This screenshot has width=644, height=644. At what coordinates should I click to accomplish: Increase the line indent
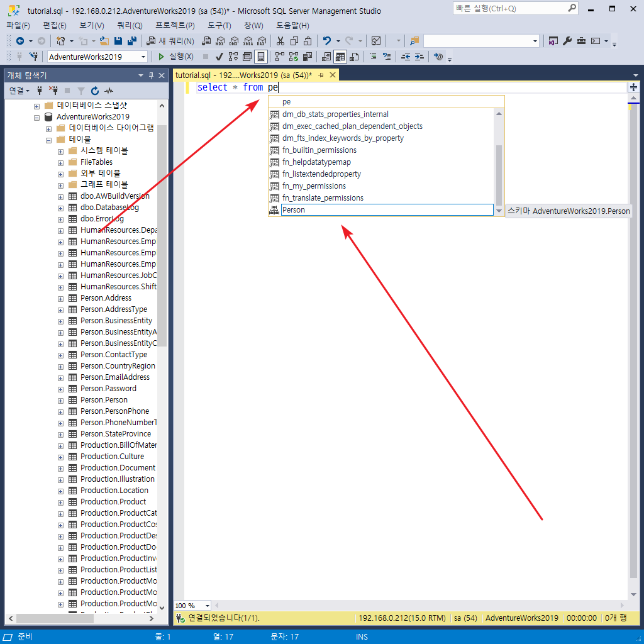click(419, 57)
